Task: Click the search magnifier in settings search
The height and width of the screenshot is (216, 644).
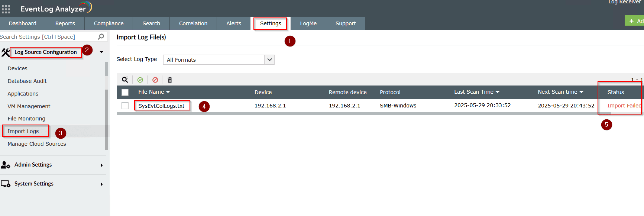Action: coord(101,36)
